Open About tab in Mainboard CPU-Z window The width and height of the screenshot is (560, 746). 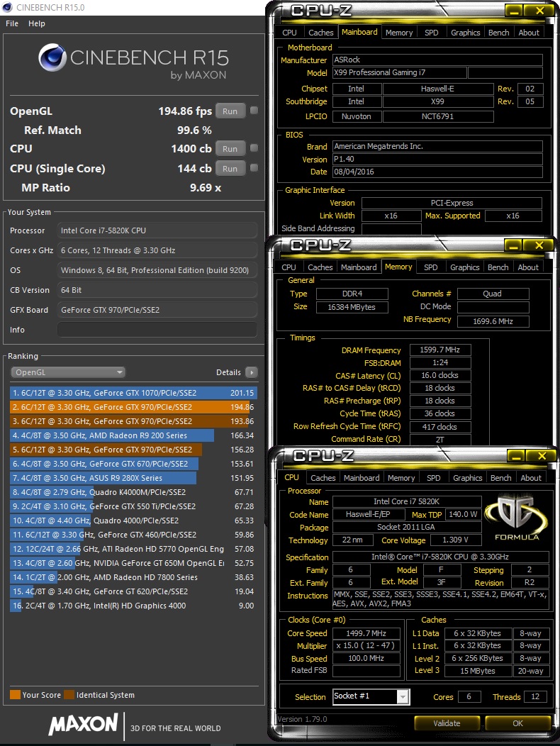[x=529, y=33]
